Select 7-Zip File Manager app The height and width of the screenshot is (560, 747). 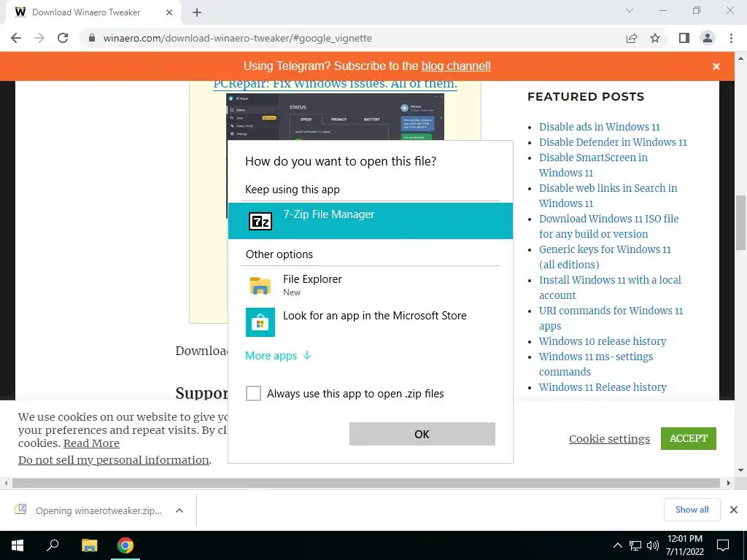pos(370,221)
